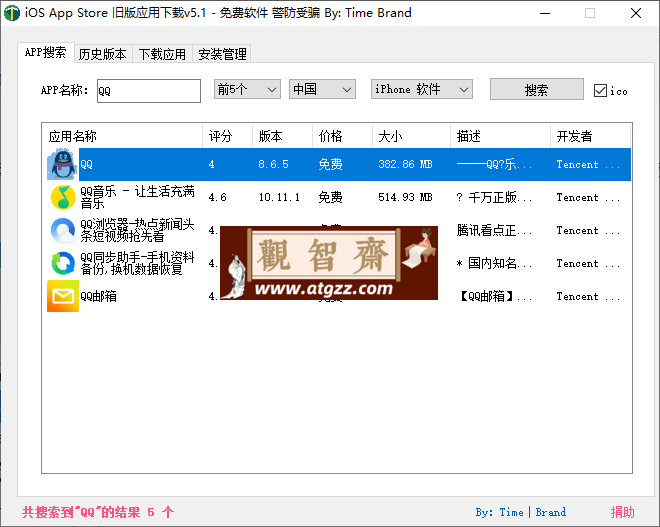
Task: Select the QQ同步助手 row name
Action: [137, 263]
